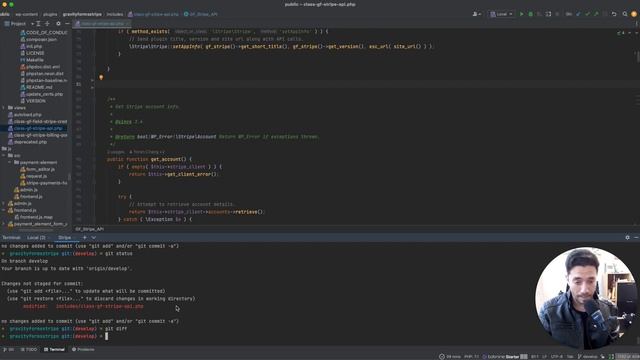The image size is (640, 360).
Task: Open update_certs.php in project tree
Action: (41, 94)
